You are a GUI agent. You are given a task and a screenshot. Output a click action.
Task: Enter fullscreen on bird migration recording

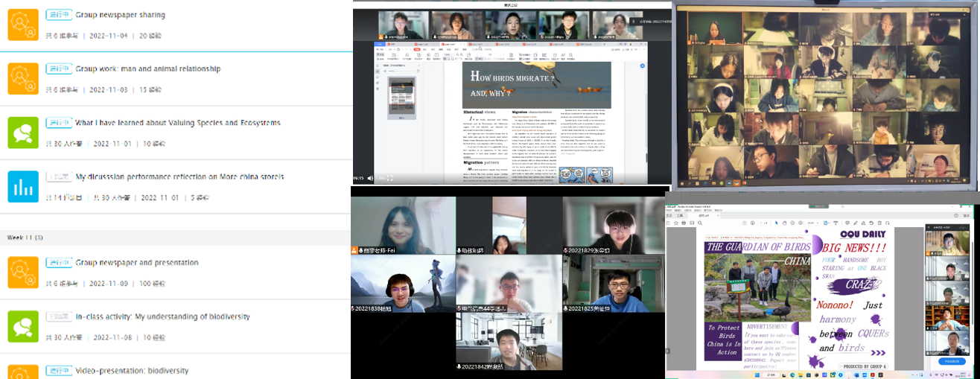coord(389,178)
